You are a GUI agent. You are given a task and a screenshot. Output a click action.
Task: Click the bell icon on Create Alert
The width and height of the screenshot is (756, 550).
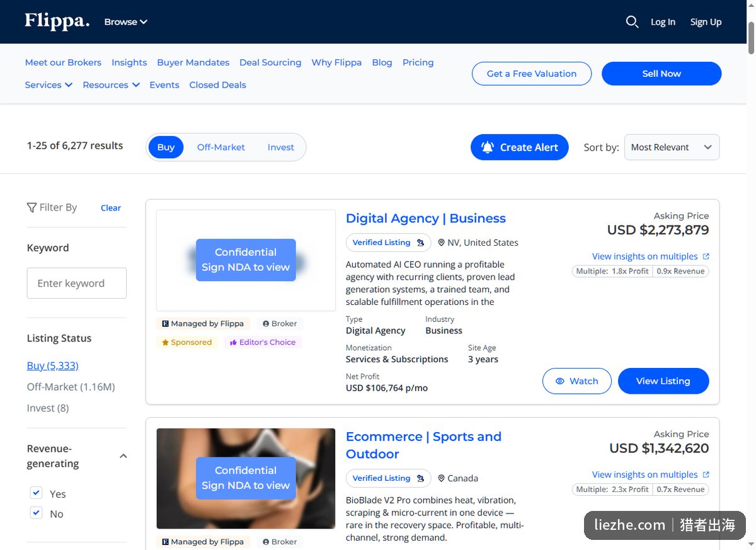pyautogui.click(x=488, y=147)
